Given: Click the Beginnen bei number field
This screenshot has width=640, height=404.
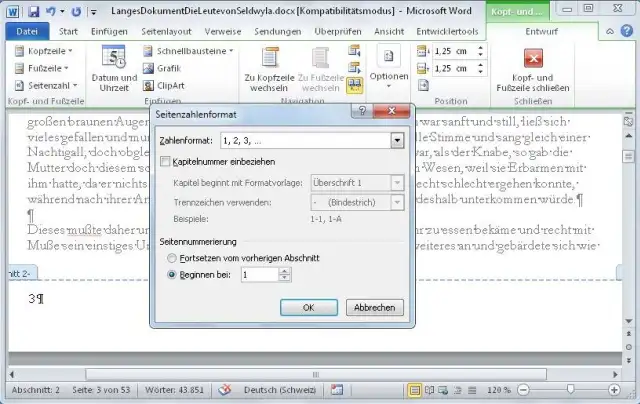Looking at the screenshot, I should [260, 275].
